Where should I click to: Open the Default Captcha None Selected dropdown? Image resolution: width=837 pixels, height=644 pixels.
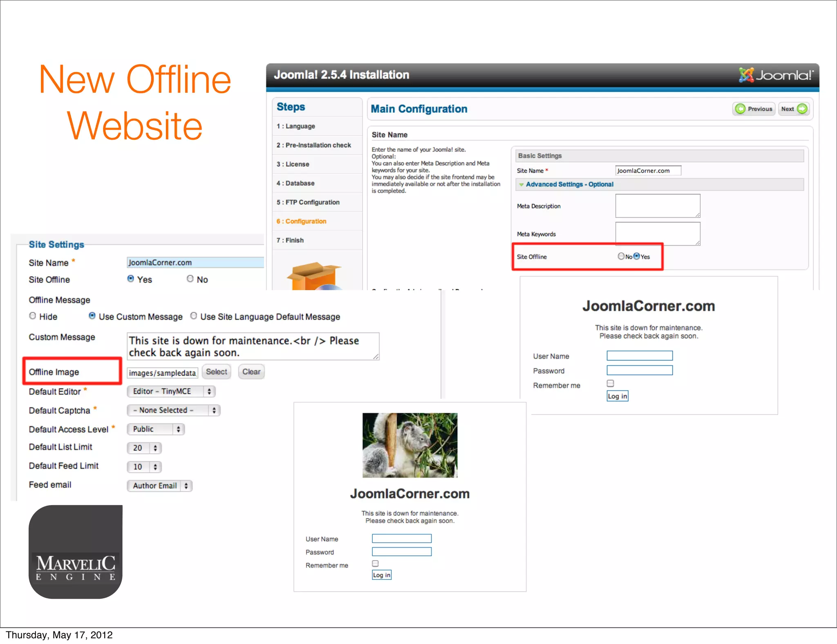(x=174, y=410)
